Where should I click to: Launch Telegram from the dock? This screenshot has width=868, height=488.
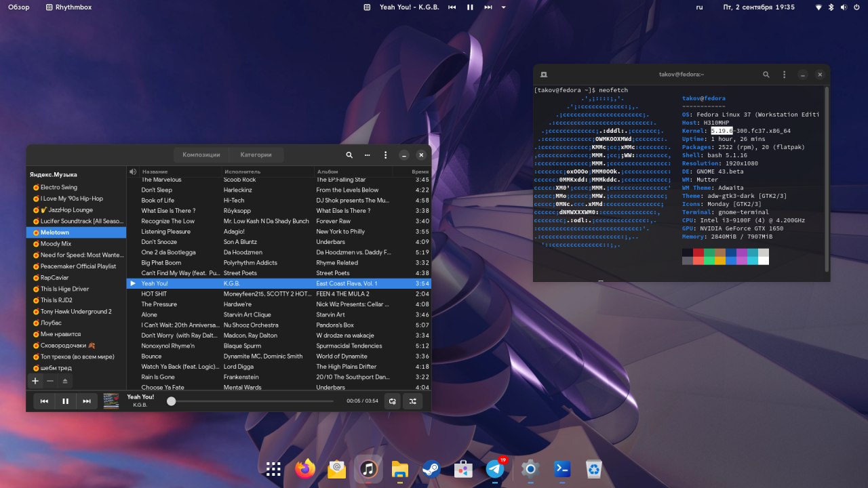click(x=495, y=469)
